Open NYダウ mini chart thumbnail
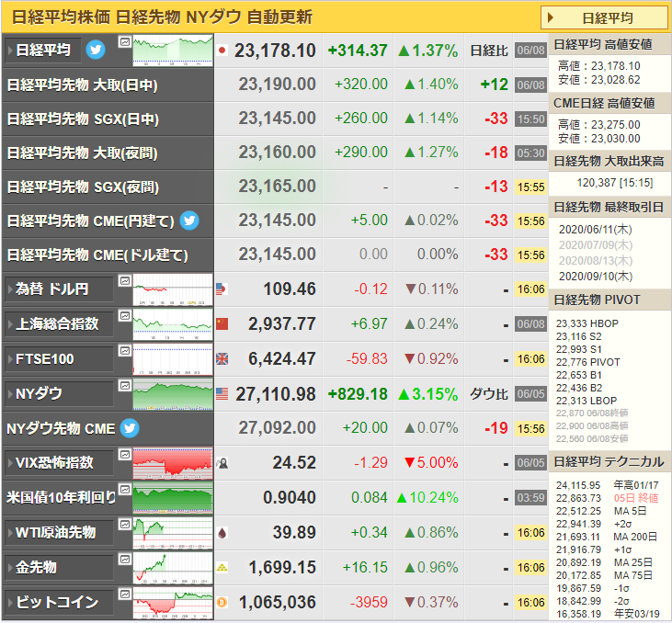 point(173,394)
